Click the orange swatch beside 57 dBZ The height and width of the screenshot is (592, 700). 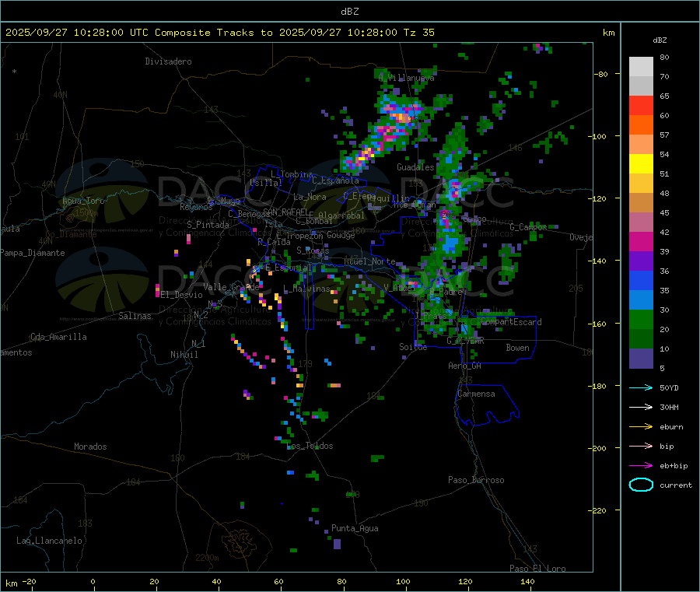point(641,125)
